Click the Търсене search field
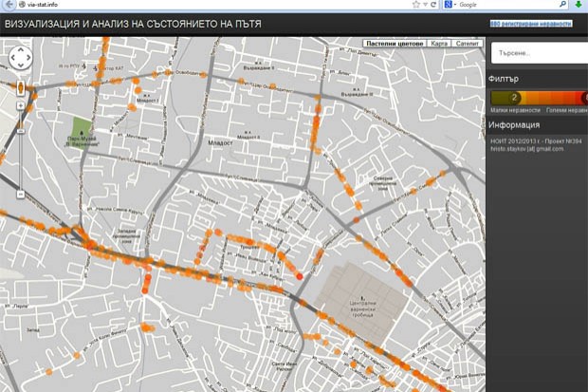The image size is (588, 392). click(x=536, y=53)
